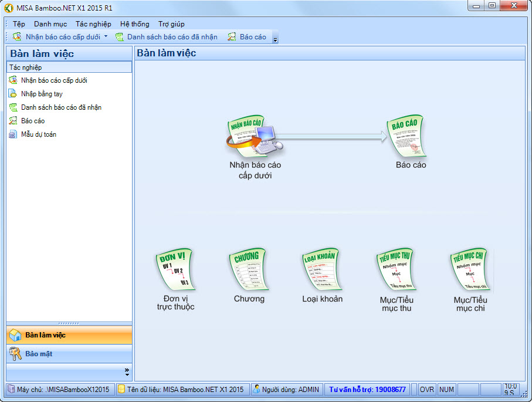Open the Tệp menu
The image size is (532, 402).
click(x=19, y=24)
